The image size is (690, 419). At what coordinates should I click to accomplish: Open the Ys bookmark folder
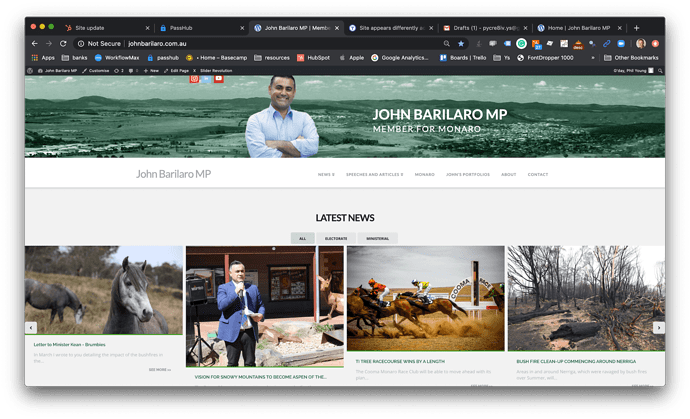point(502,58)
